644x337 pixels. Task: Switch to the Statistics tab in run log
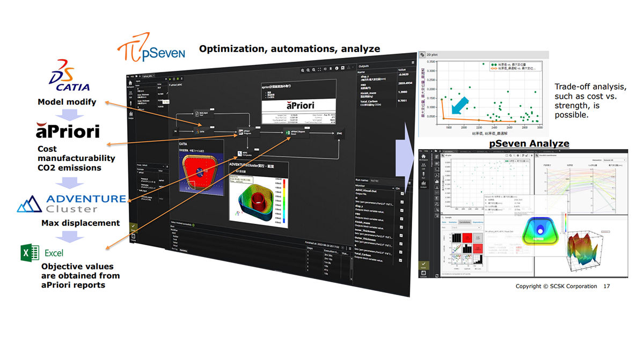(x=184, y=251)
